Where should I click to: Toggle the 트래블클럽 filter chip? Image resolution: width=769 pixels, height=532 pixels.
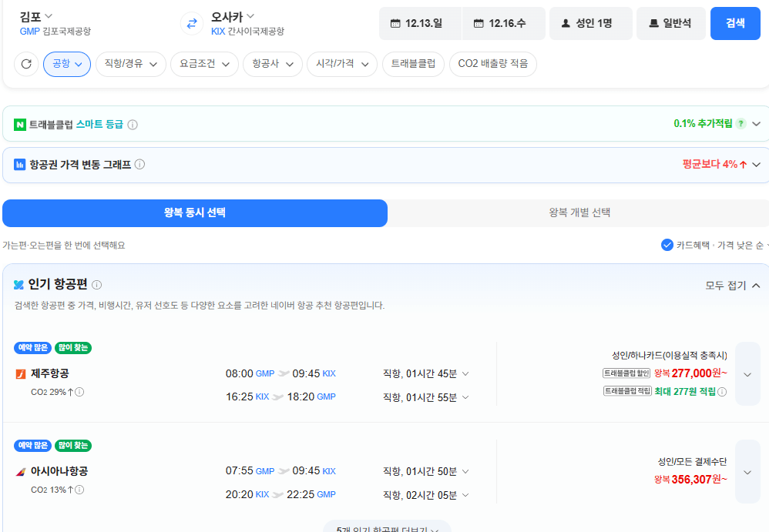[413, 64]
